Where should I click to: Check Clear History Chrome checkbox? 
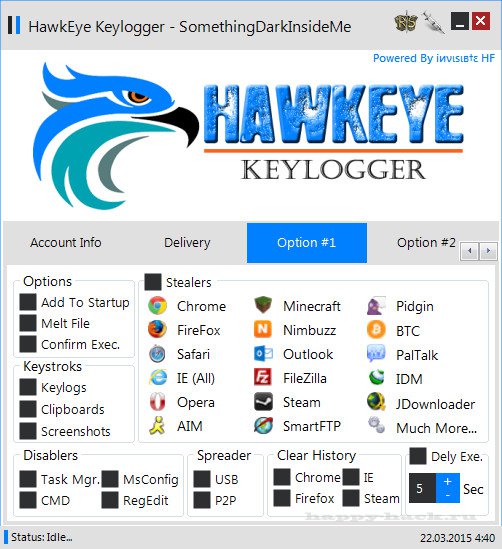click(x=282, y=477)
